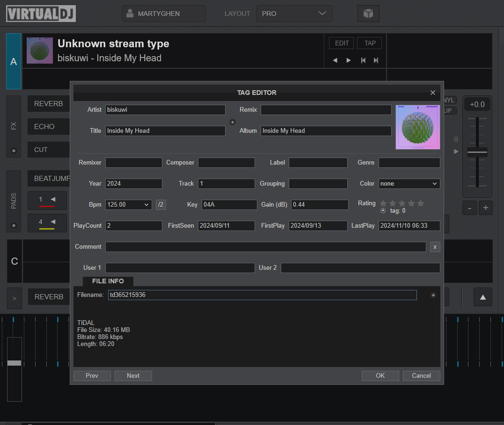
Task: Click the round button between Title and Album
Action: [233, 122]
